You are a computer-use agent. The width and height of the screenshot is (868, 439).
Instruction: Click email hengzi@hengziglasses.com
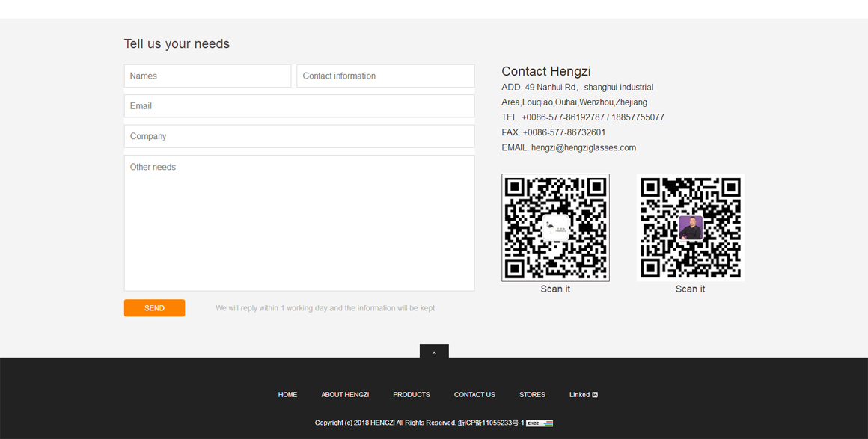(x=584, y=148)
